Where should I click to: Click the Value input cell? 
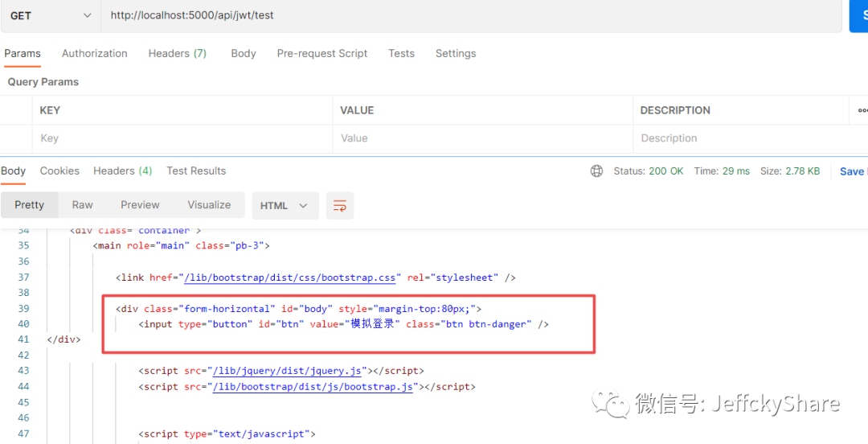click(482, 138)
